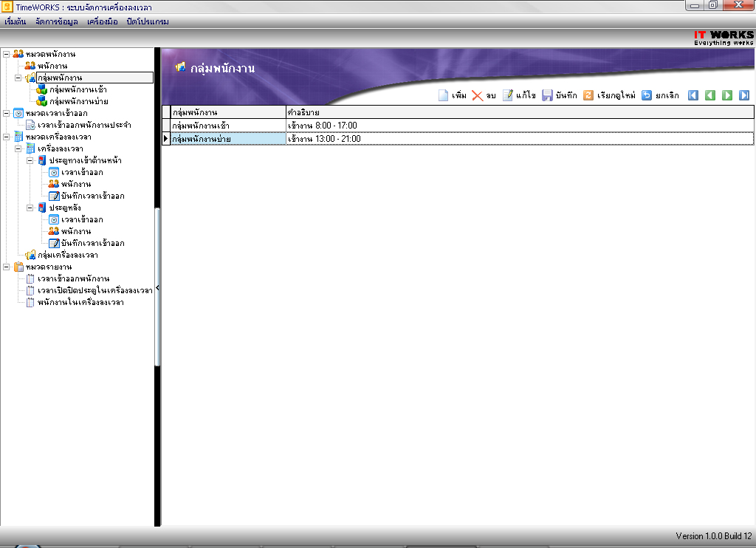Collapse the ประตูทางเข้าด้านหน้า tree node
Screen dimensions: 756x548
[30, 160]
